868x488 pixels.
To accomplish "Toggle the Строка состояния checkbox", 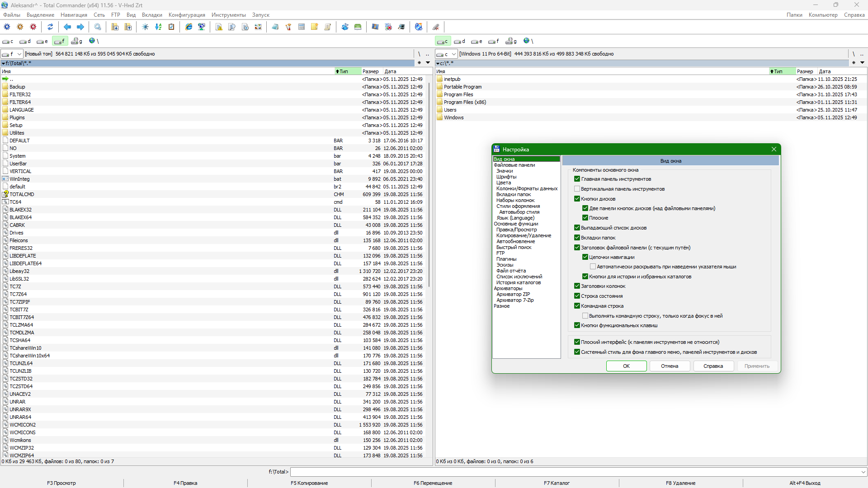I will [577, 296].
